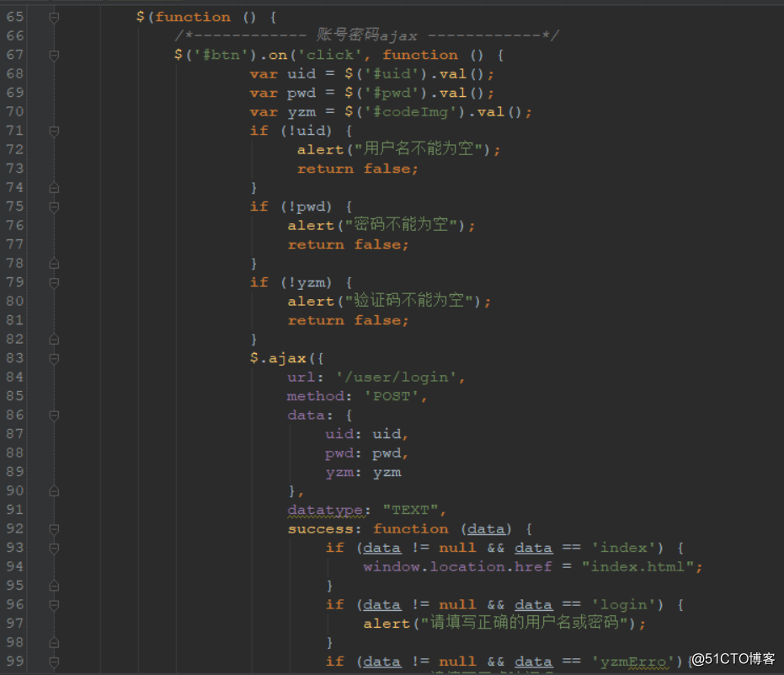This screenshot has height=675, width=784.
Task: Click the "请填写正确的用户名或密码" alert message
Action: [525, 623]
